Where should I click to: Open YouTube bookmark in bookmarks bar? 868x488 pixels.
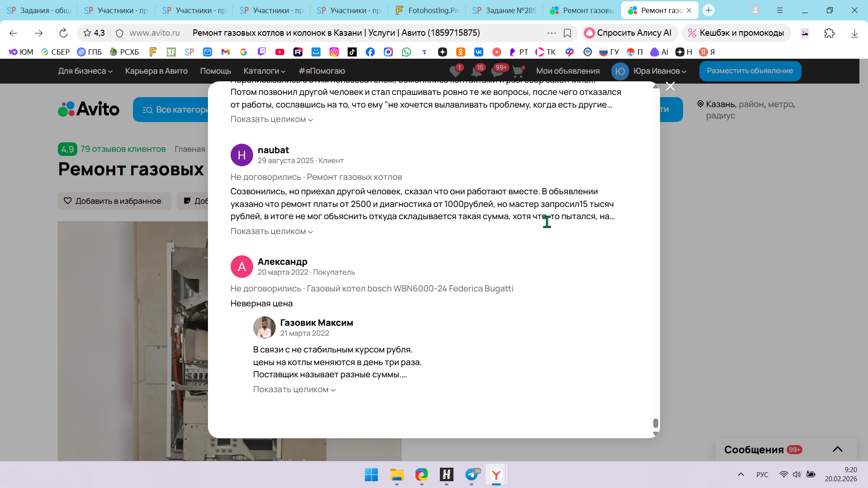click(x=280, y=52)
